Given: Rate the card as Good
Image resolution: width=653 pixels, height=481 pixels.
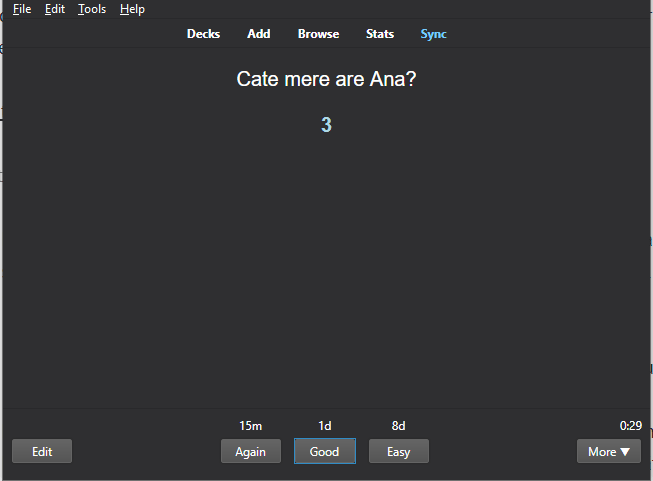Looking at the screenshot, I should click(324, 452).
